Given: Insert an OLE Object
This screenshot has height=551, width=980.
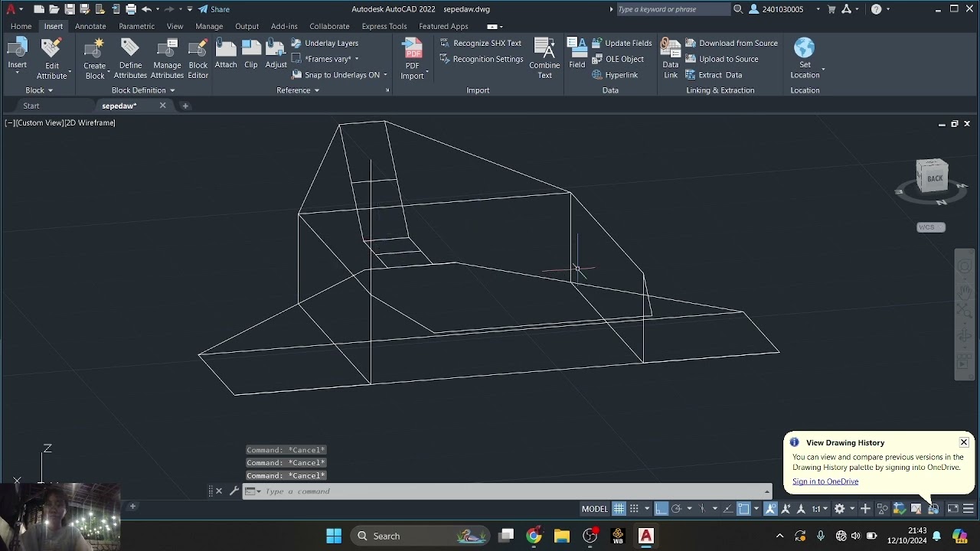Looking at the screenshot, I should [x=618, y=59].
